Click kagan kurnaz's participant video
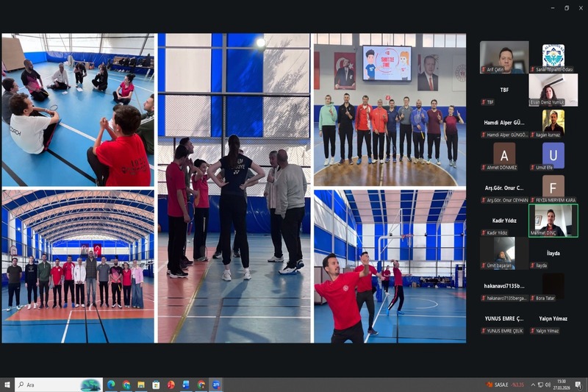 [x=553, y=122]
